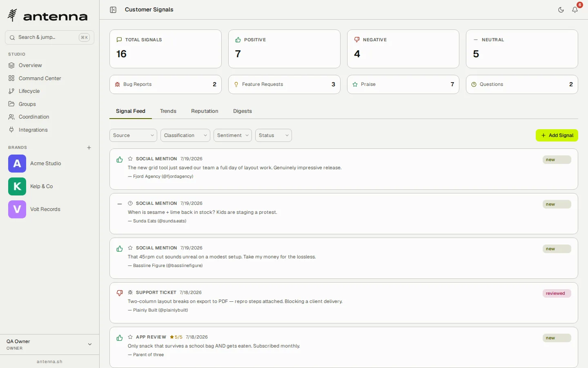Click new badge on App Review signal
This screenshot has height=368, width=588.
557,338
